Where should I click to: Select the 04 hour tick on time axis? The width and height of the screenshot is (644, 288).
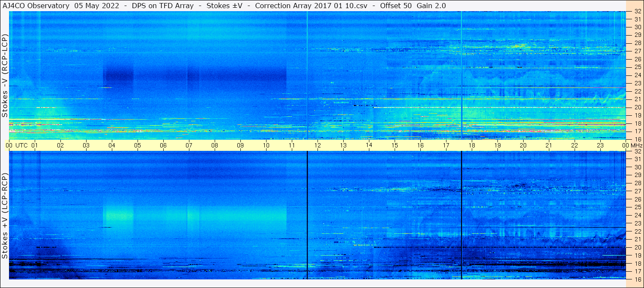112,145
